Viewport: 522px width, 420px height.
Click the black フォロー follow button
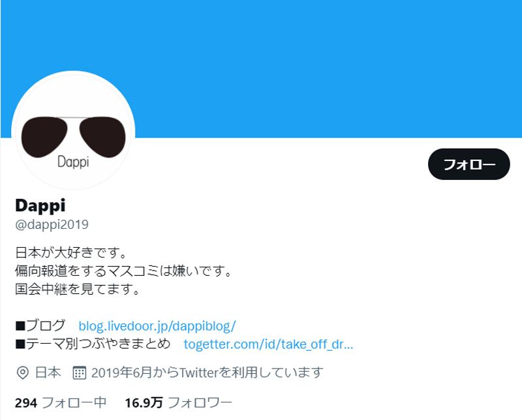(x=468, y=164)
